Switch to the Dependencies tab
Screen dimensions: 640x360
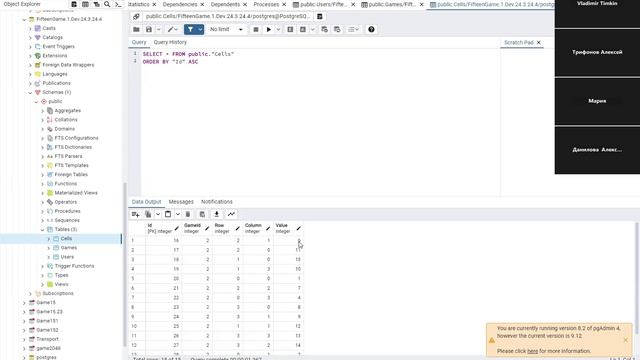[180, 4]
